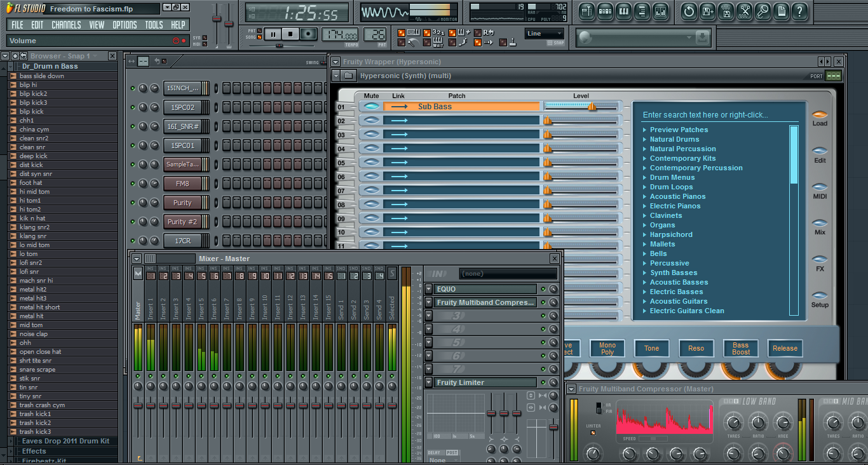Screen dimensions: 868x465
Task: Open the Multiband Compressor window menu arrow
Action: pyautogui.click(x=571, y=389)
